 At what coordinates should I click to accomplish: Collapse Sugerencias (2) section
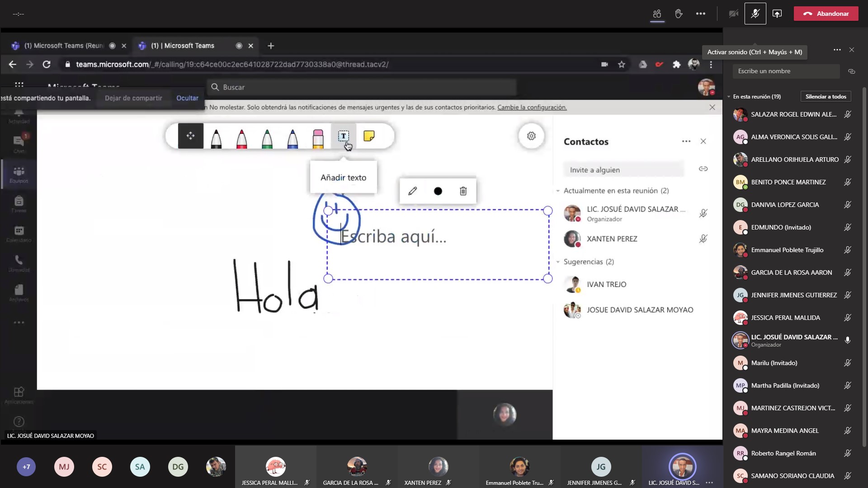click(x=558, y=262)
